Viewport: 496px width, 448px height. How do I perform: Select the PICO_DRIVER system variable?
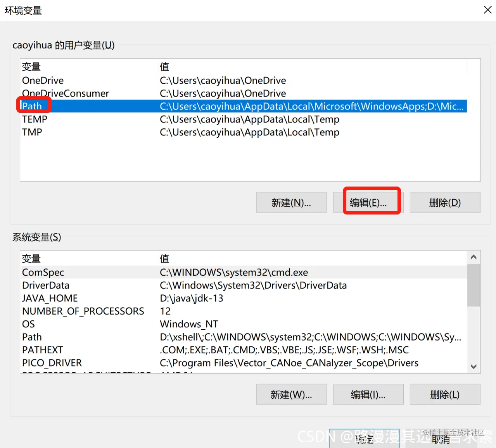coord(244,363)
